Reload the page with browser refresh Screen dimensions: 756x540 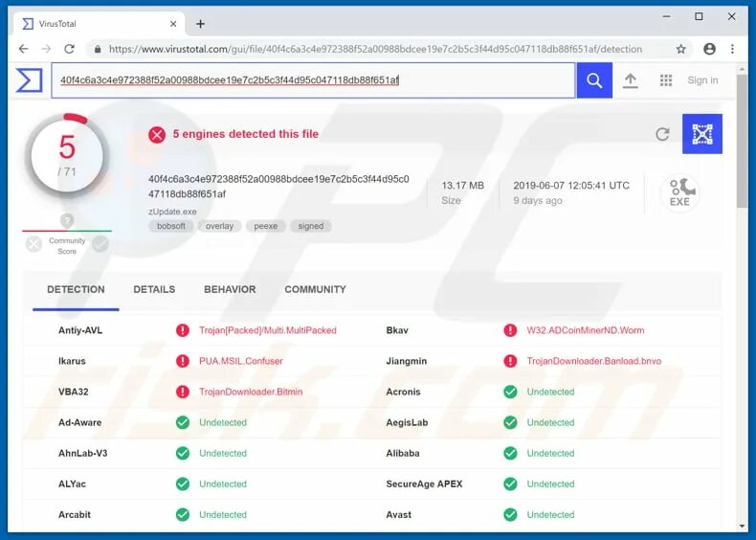click(x=70, y=49)
